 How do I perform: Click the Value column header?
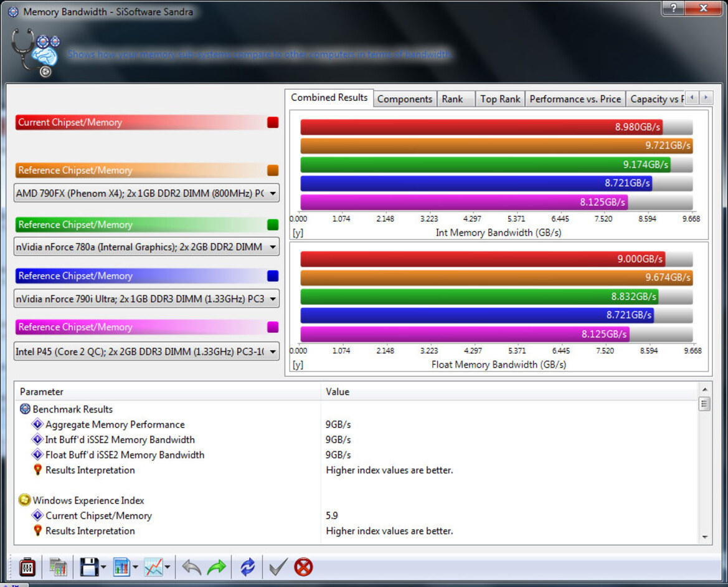510,391
